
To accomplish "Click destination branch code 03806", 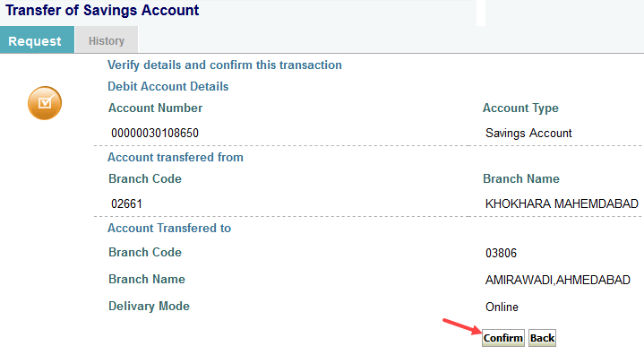I will (x=501, y=253).
